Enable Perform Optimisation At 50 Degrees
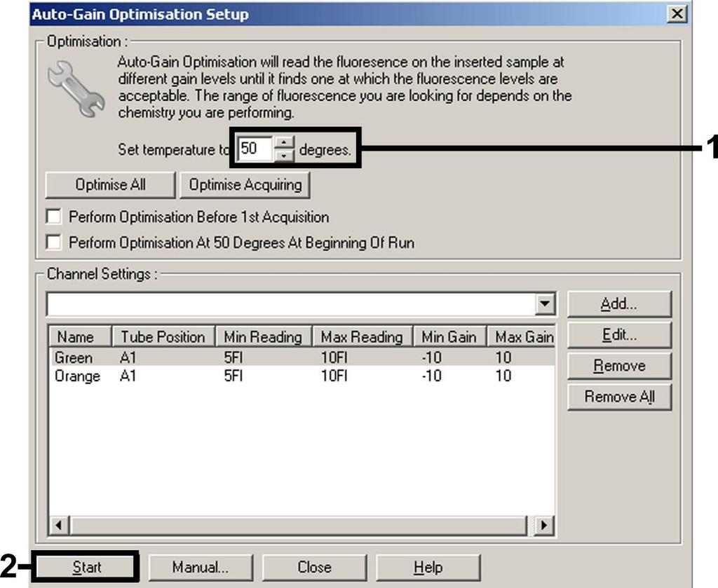 tap(53, 242)
